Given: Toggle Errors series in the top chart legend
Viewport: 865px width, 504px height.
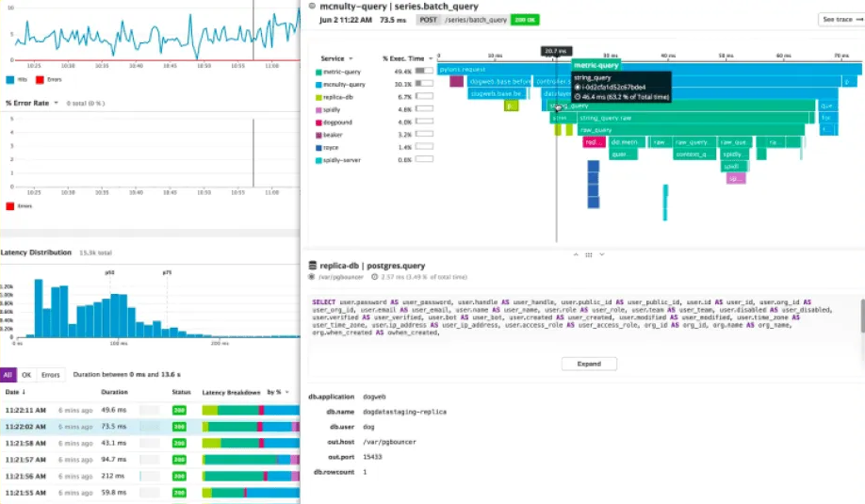Looking at the screenshot, I should (49, 80).
